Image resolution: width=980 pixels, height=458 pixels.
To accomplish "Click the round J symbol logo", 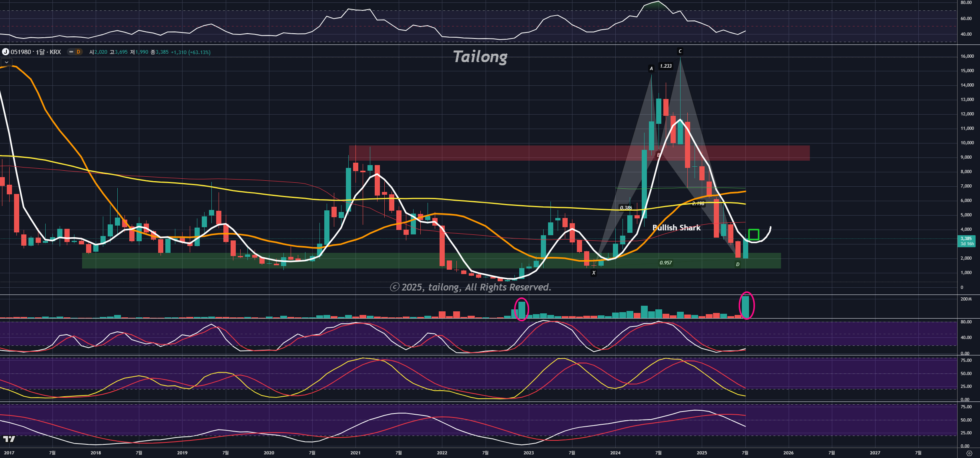I will 6,52.
